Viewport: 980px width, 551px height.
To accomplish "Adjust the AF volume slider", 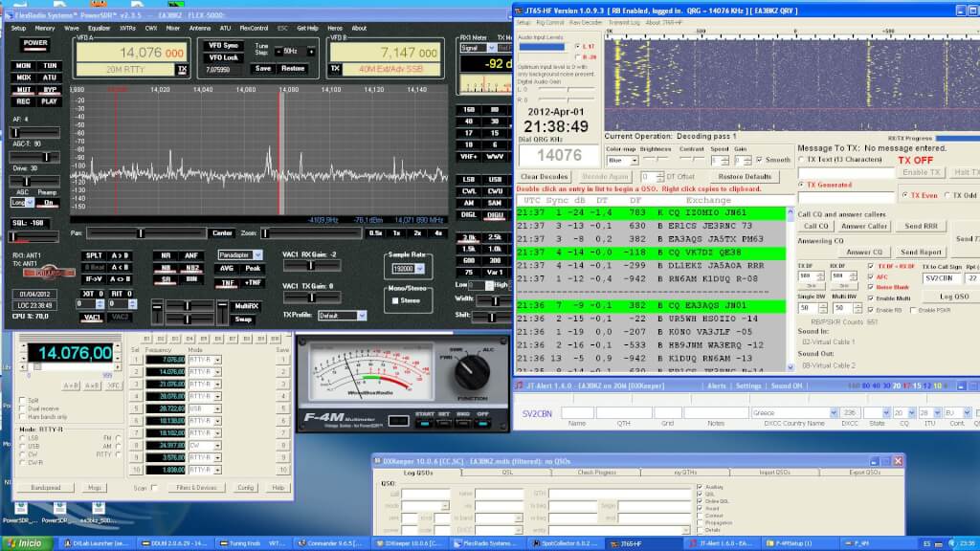I will tap(35, 132).
